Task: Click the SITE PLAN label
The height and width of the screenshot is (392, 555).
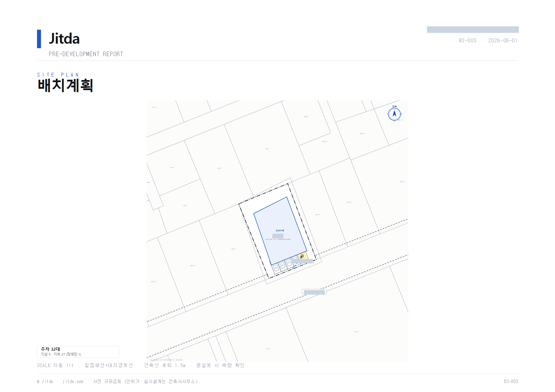Action: [x=58, y=75]
